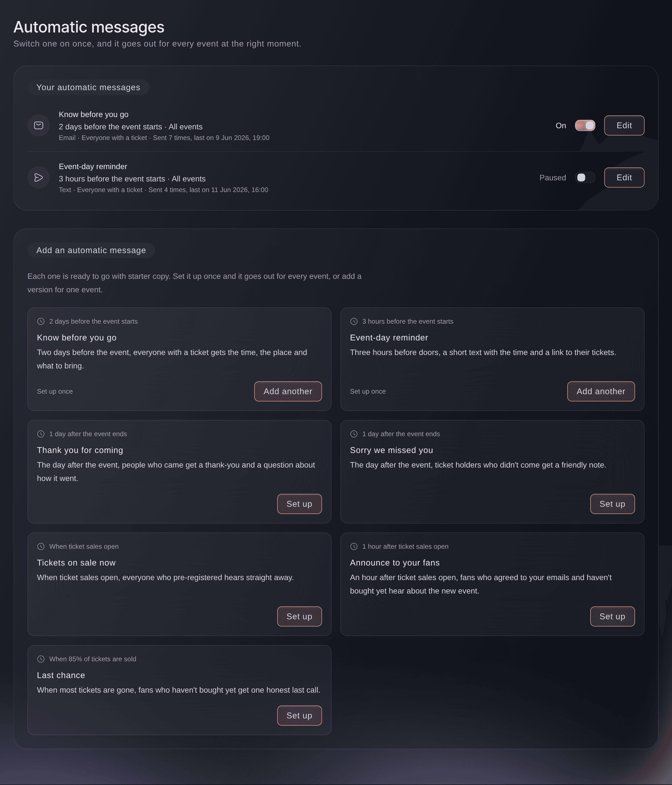This screenshot has height=785, width=672.
Task: Enable the paused Event-day reminder toggle
Action: 585,177
